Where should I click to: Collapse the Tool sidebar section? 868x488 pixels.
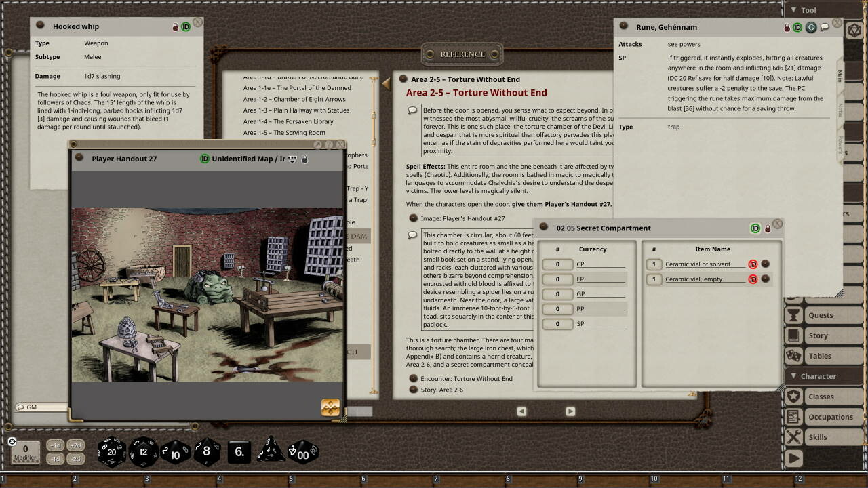coord(794,10)
